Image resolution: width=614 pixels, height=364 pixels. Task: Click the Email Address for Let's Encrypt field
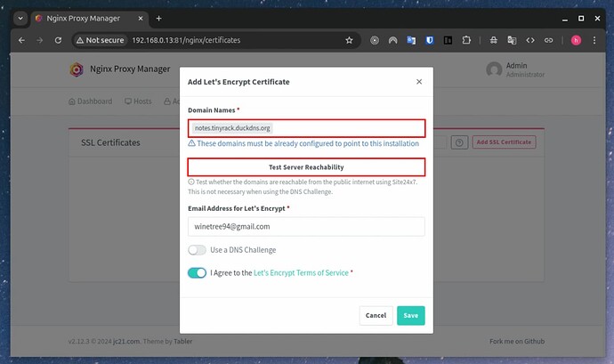pos(306,226)
